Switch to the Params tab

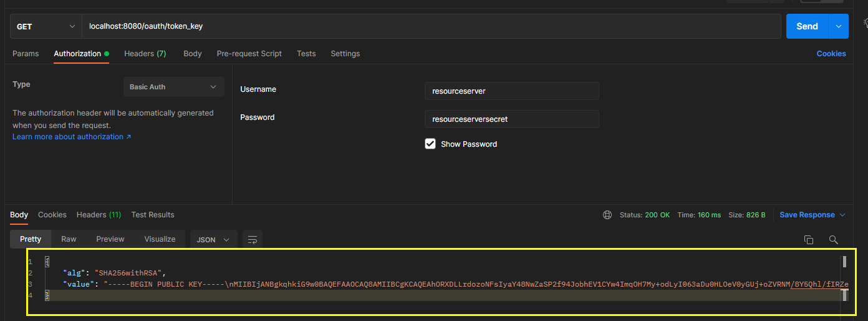[26, 54]
